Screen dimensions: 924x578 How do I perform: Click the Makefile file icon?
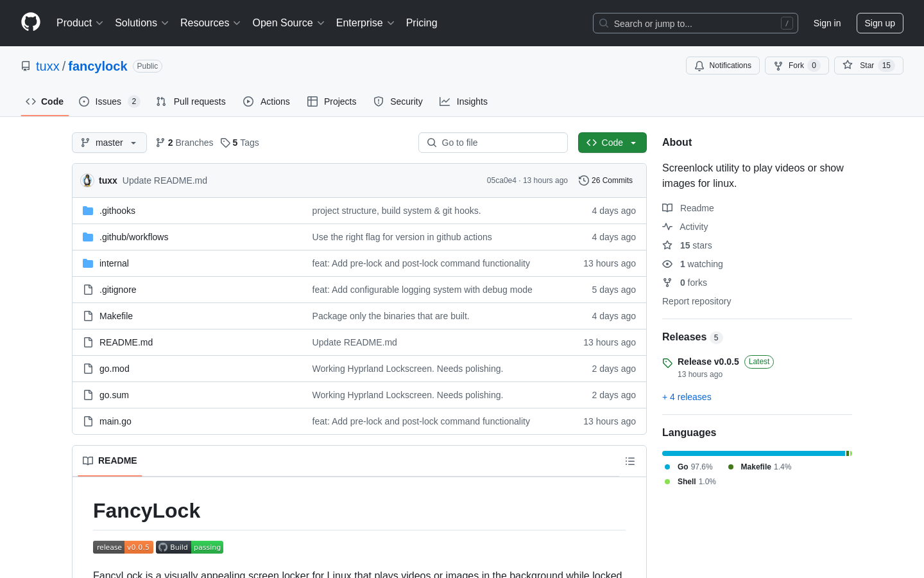[x=88, y=316]
